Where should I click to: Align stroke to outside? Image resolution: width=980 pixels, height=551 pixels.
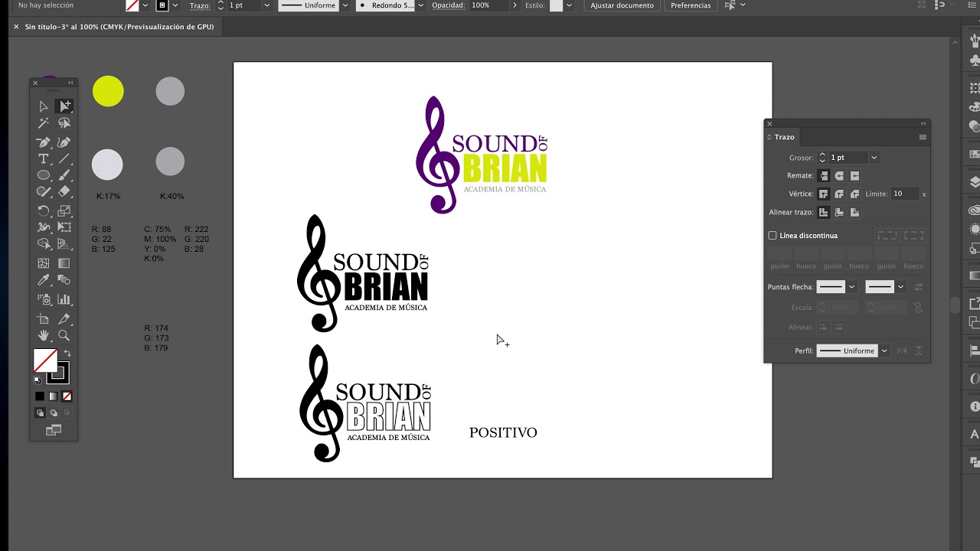(855, 213)
